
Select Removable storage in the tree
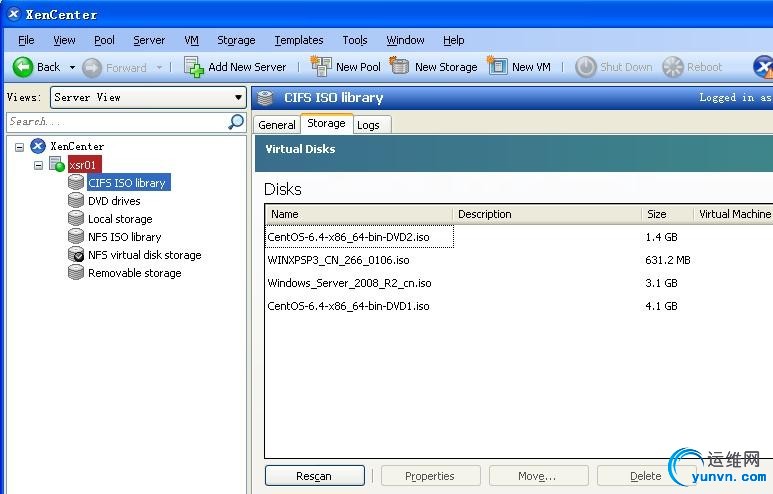coord(135,273)
